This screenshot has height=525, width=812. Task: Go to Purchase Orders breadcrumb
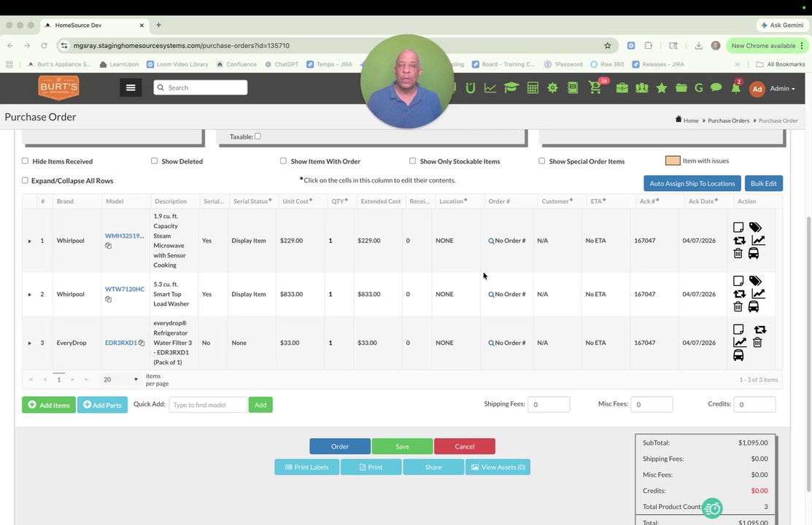point(728,120)
